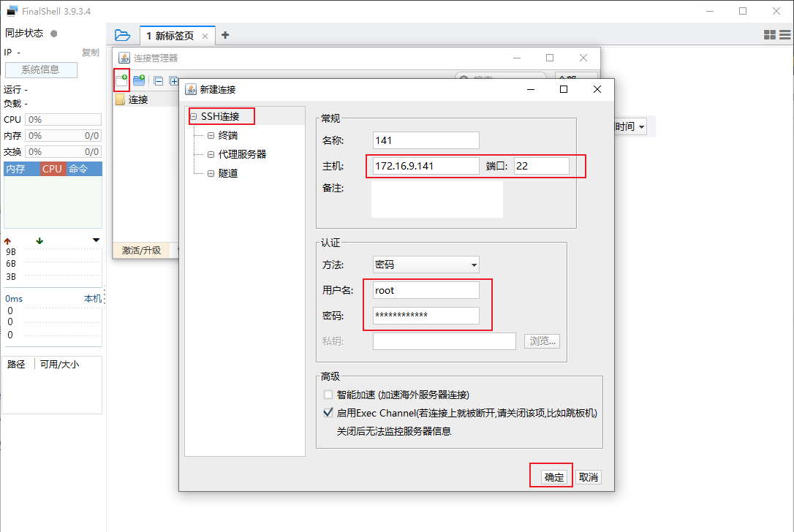Click 浏览 to browse for a private key

[x=542, y=341]
